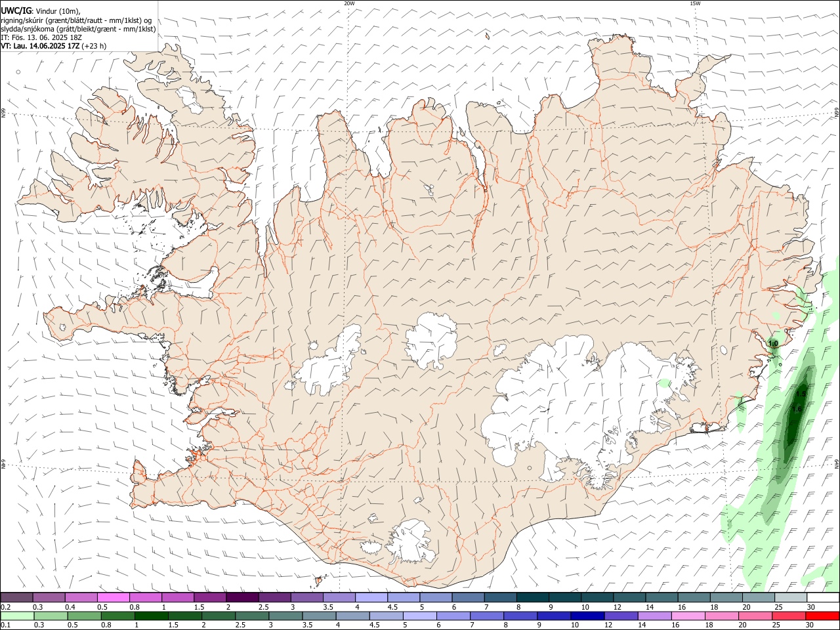Click the pink 0.5 swatch in upper legend row
This screenshot has width=840, height=630.
point(113,598)
